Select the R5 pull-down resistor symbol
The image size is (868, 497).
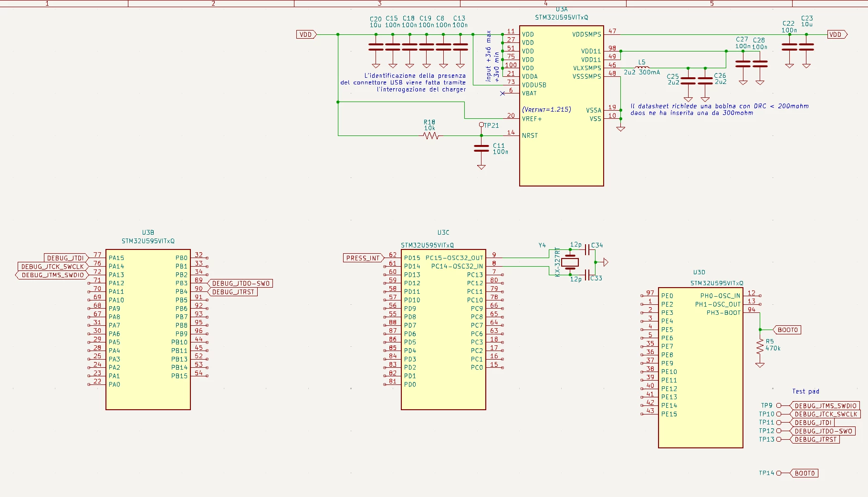coord(760,346)
